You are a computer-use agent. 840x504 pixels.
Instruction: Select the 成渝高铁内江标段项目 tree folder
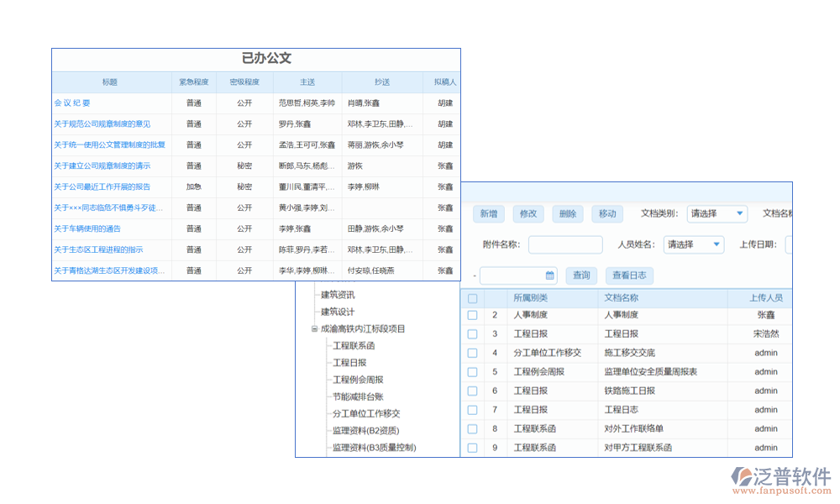(363, 328)
